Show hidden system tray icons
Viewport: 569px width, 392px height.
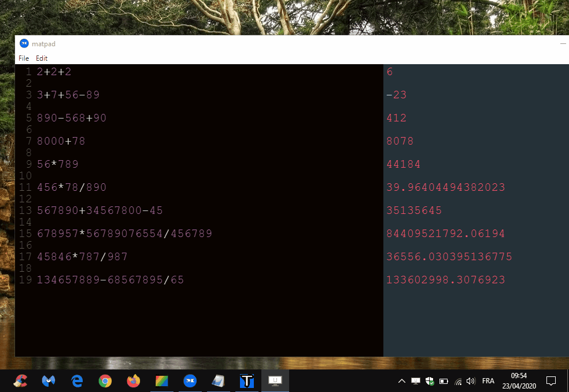402,381
